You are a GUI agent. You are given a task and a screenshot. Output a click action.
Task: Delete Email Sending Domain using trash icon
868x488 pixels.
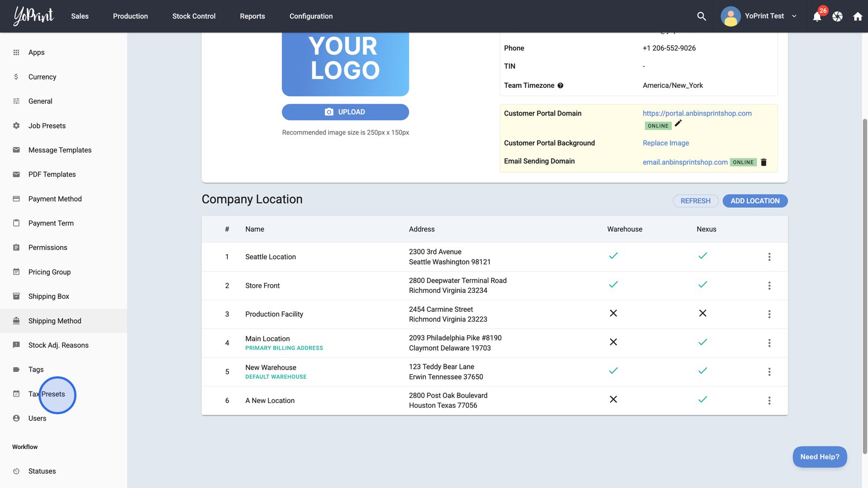click(x=764, y=162)
